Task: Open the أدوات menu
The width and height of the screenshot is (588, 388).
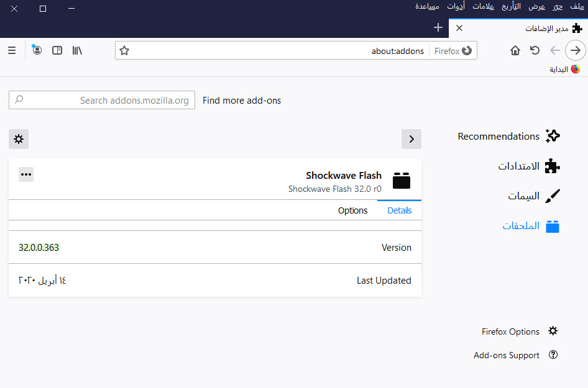Action: point(456,6)
